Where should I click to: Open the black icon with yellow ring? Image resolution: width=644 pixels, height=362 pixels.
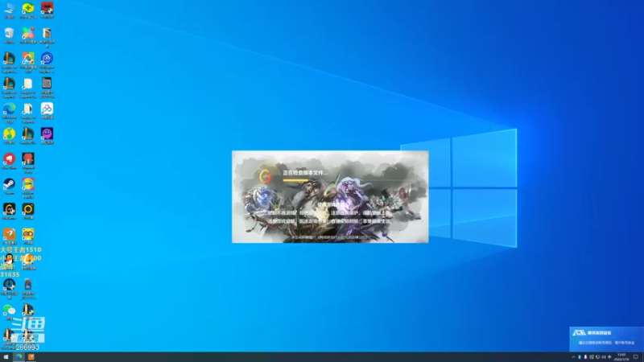pos(28,211)
